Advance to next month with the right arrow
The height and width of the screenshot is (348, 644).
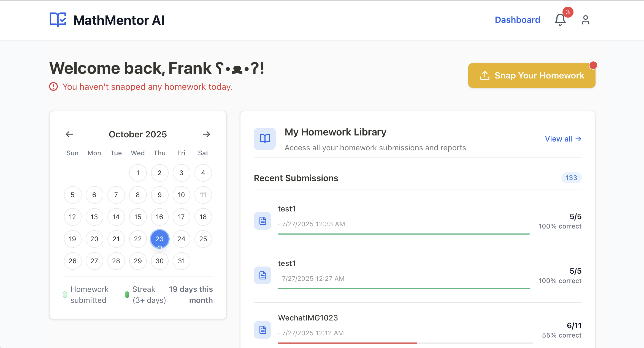[x=207, y=134]
